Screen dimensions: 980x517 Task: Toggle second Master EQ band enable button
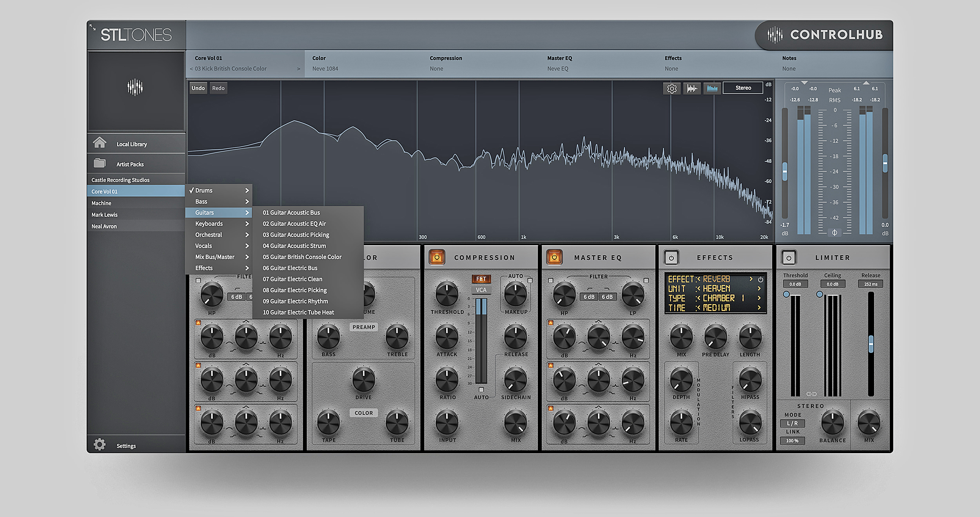click(x=551, y=365)
